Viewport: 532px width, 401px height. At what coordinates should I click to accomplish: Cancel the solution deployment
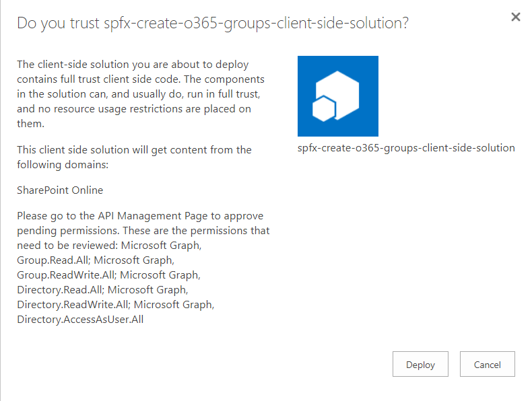(x=487, y=364)
